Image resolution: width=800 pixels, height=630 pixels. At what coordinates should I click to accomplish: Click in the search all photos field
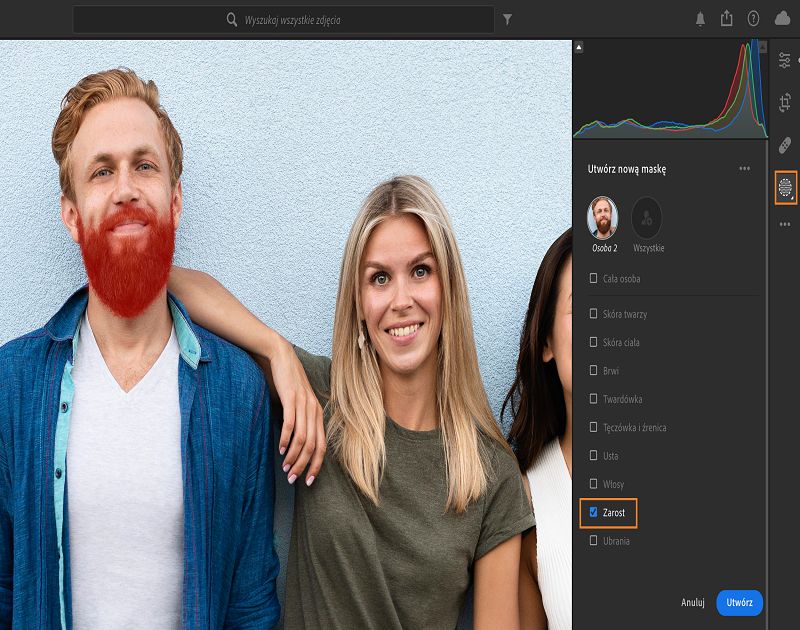(283, 20)
